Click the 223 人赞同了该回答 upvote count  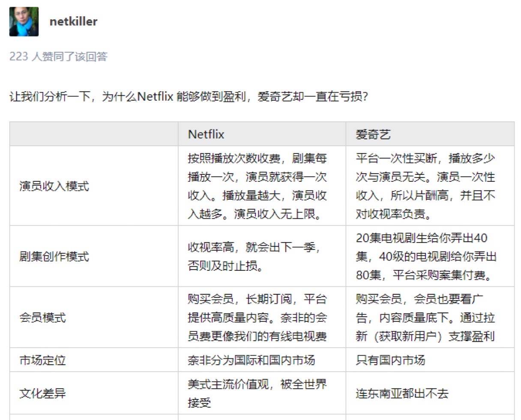tap(58, 56)
